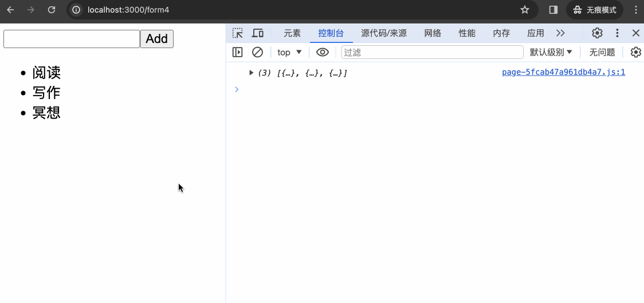Select the 控制台 tab
This screenshot has height=303, width=644.
point(331,33)
